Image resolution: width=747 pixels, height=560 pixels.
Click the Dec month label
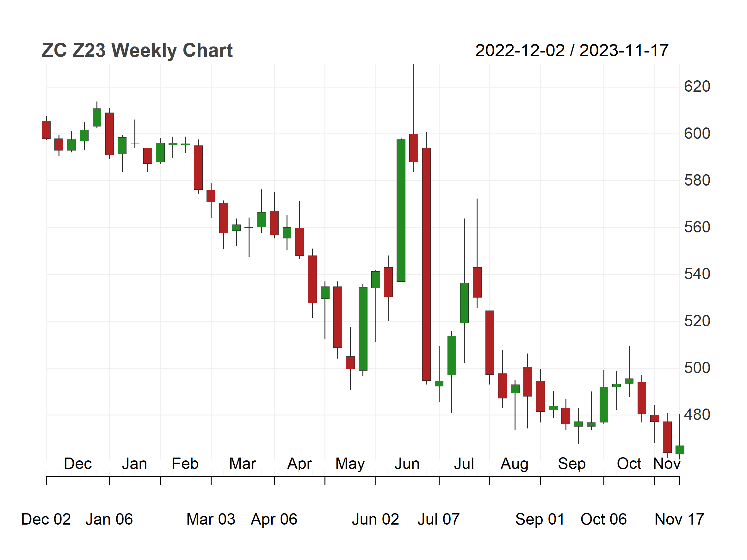pyautogui.click(x=78, y=464)
